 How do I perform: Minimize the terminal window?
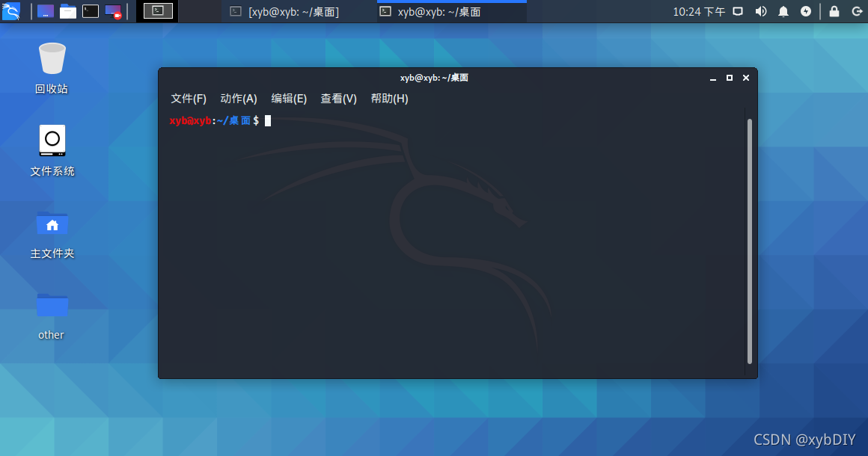click(713, 78)
